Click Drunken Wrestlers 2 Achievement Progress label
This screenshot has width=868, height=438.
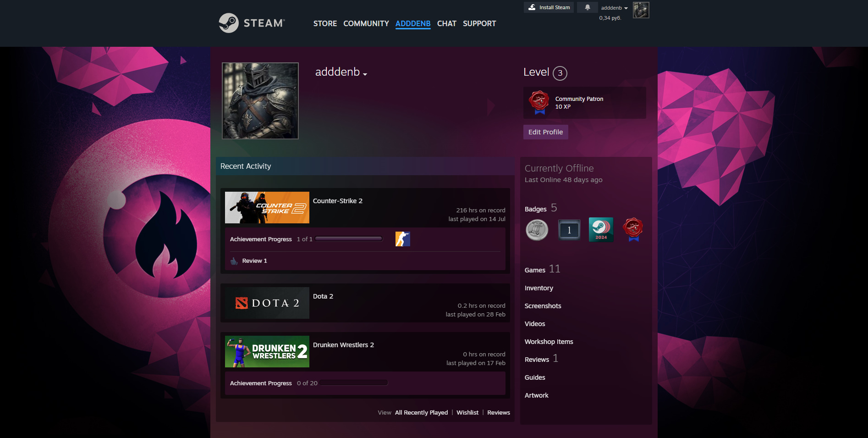point(261,383)
